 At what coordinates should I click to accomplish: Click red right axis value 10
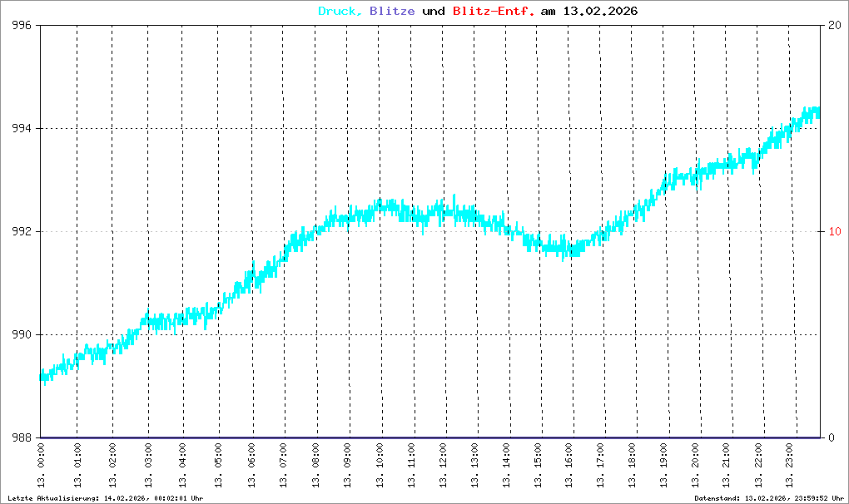point(834,231)
